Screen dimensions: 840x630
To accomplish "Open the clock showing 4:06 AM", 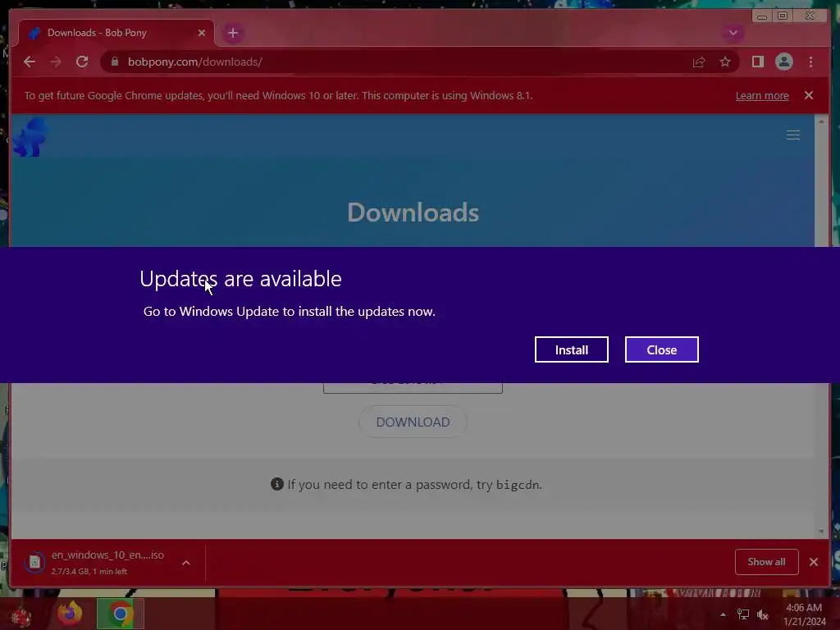I will pyautogui.click(x=804, y=614).
